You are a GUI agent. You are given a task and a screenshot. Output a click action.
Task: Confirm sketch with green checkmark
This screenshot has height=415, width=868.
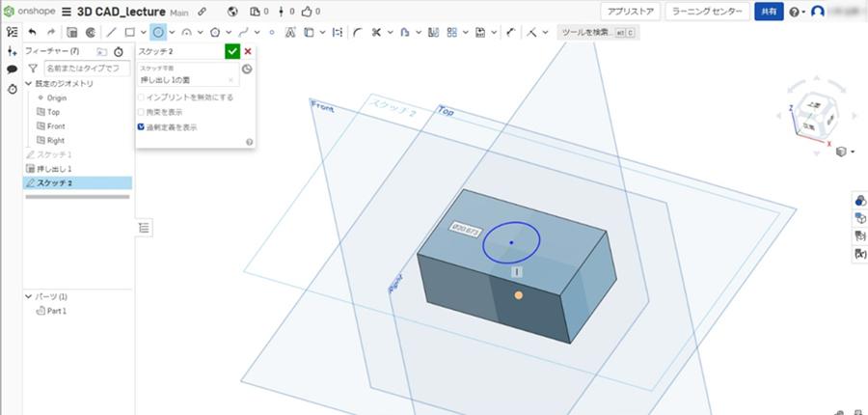[x=231, y=51]
